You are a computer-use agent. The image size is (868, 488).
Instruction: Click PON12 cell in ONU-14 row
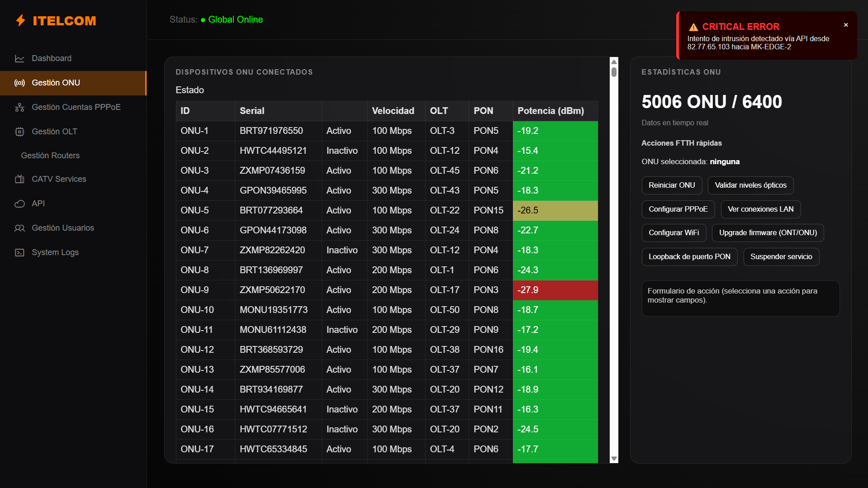[x=490, y=389]
